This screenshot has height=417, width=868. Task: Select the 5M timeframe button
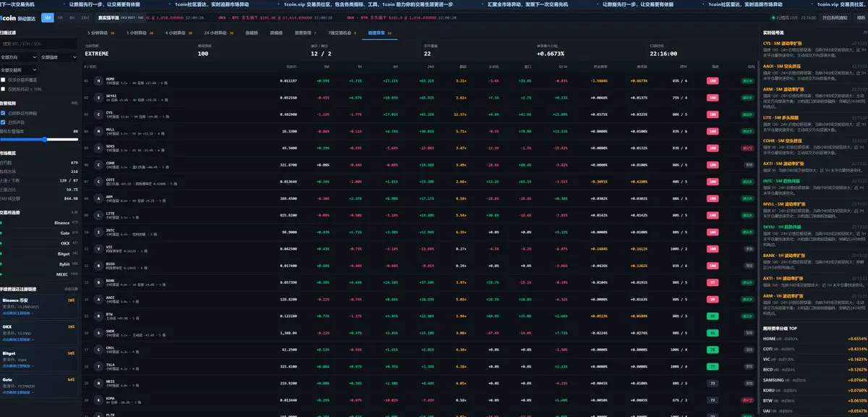pos(47,17)
